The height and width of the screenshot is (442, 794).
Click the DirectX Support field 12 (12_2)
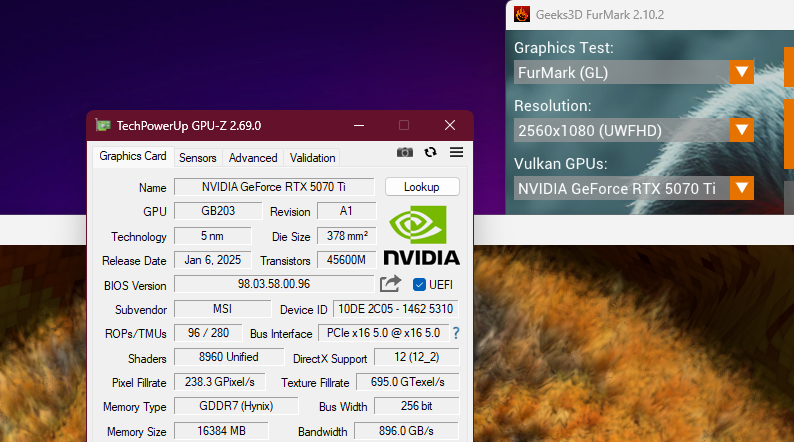coord(417,357)
